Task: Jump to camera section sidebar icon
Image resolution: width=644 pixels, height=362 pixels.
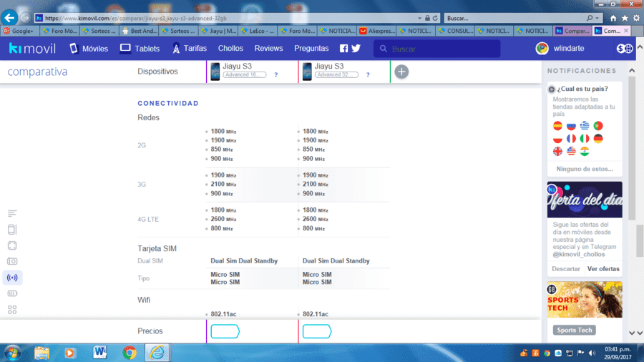Action: click(x=12, y=261)
